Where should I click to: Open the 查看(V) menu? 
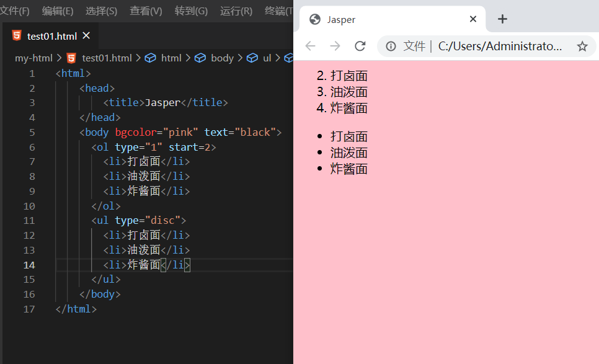tap(146, 11)
